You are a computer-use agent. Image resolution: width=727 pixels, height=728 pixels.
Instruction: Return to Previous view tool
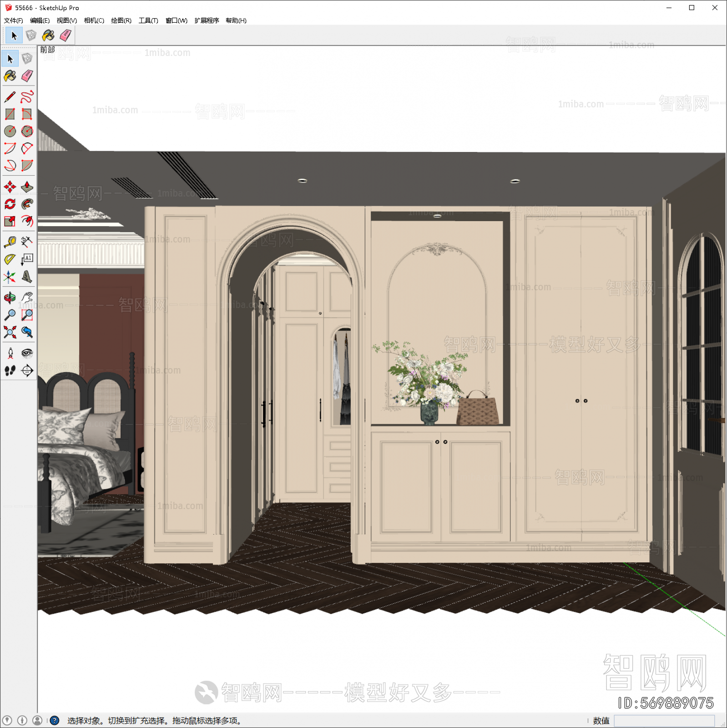[x=27, y=332]
